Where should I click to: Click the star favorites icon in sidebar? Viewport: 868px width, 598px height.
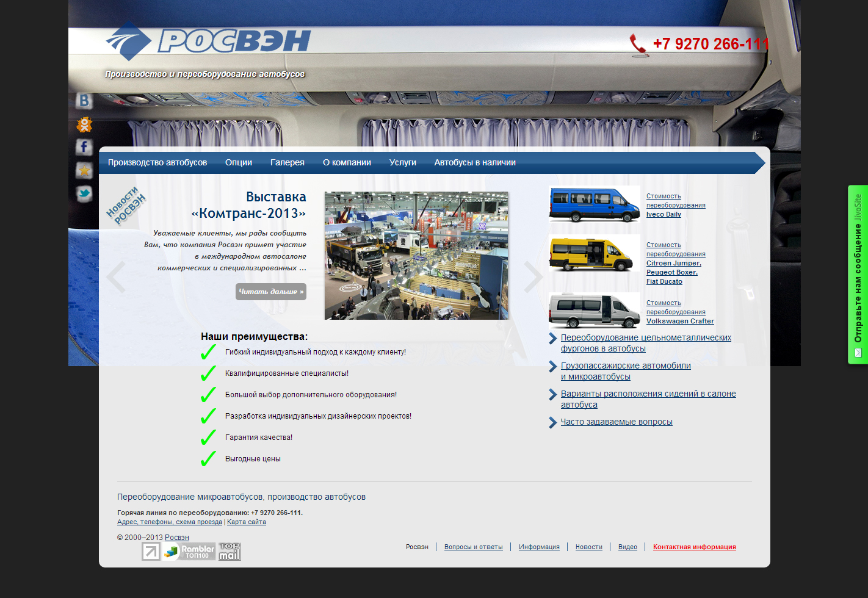point(84,170)
